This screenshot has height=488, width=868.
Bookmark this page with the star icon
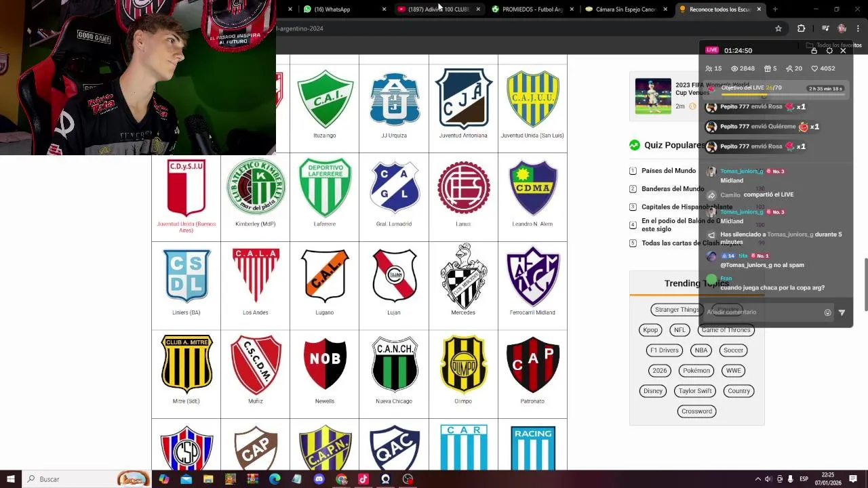tap(778, 28)
